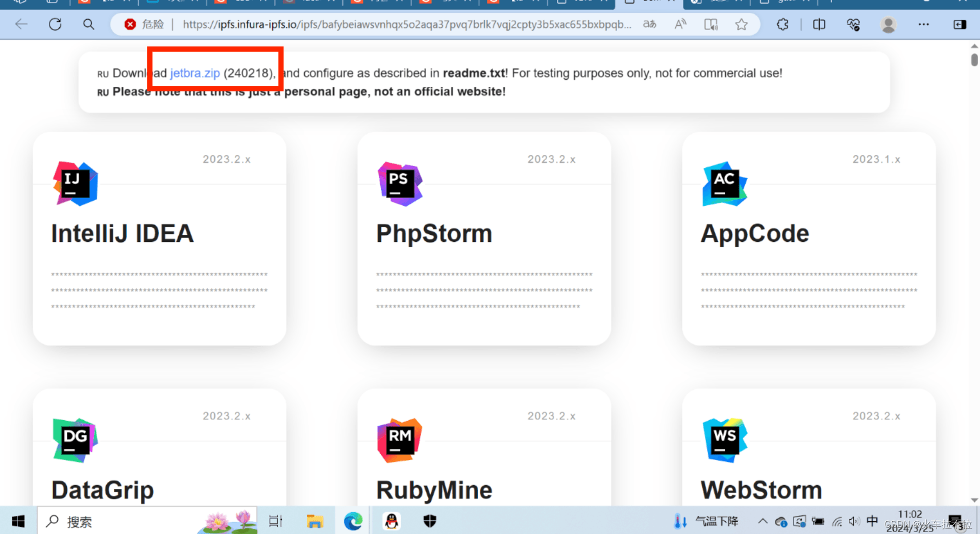Switch to Microsoft Edge on the taskbar
Viewport: 980px width, 534px height.
(353, 521)
